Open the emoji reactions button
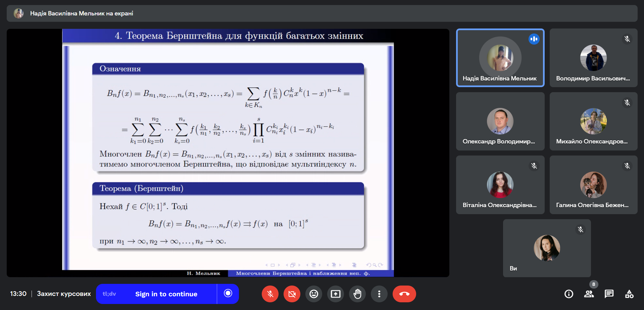The image size is (644, 310). coord(314,294)
